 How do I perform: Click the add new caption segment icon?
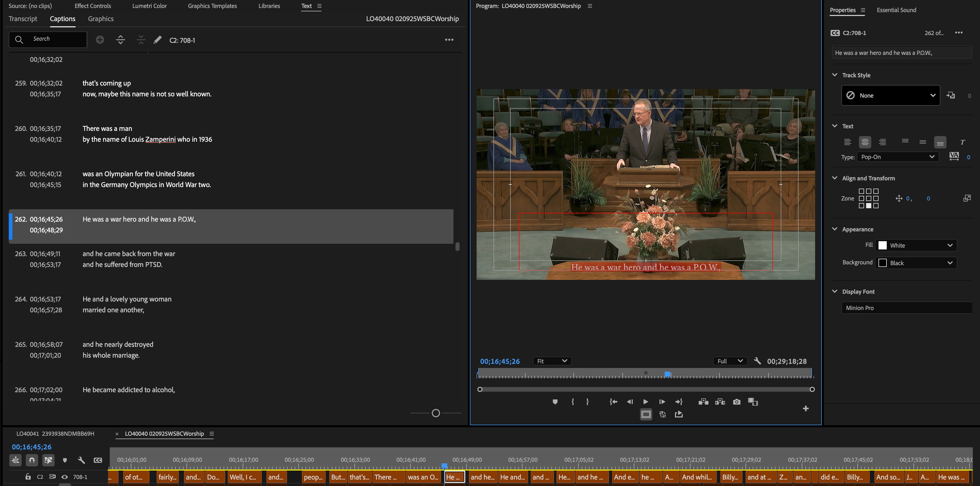100,40
